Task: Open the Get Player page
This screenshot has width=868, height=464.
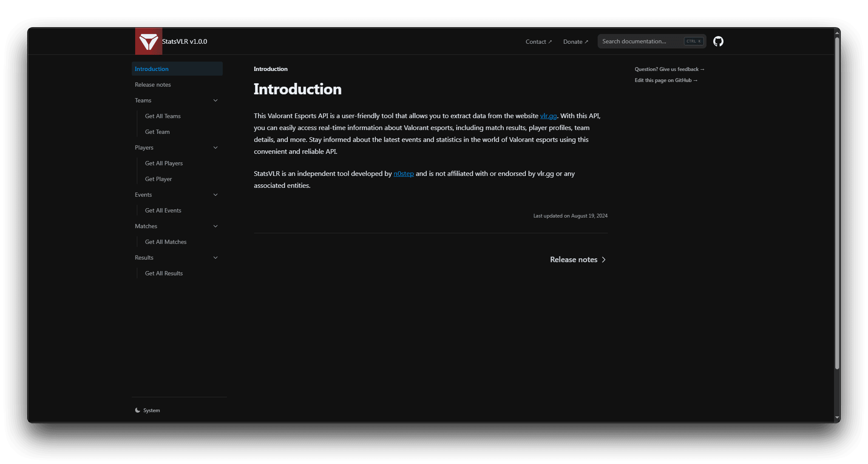Action: (182, 179)
